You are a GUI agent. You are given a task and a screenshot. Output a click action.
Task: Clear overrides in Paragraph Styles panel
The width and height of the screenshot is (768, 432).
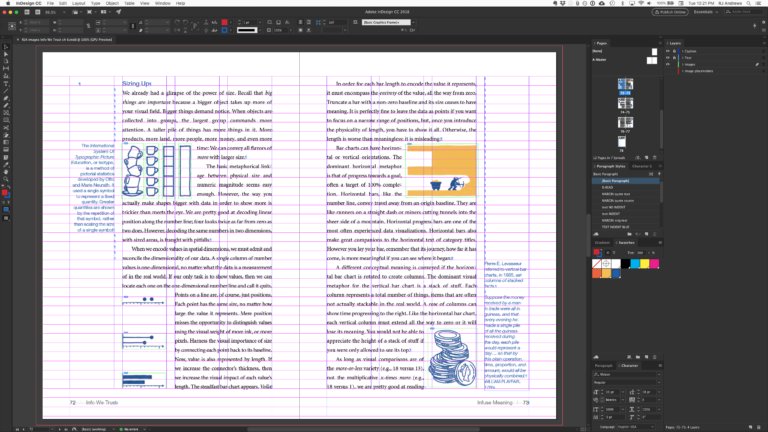pos(638,234)
